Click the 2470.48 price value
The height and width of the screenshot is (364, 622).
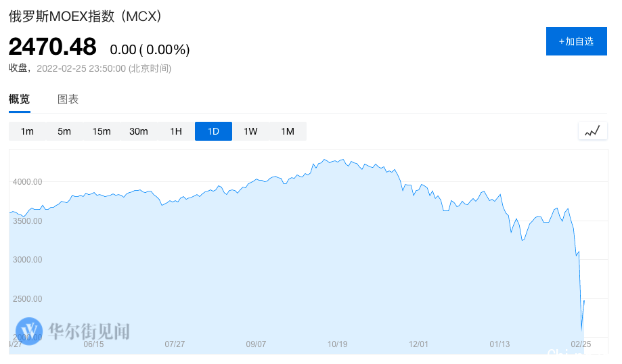click(52, 47)
